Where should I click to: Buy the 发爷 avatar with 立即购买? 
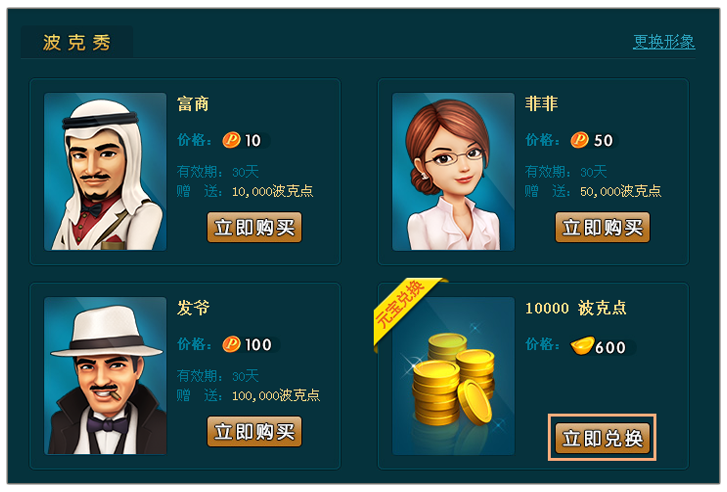click(254, 432)
